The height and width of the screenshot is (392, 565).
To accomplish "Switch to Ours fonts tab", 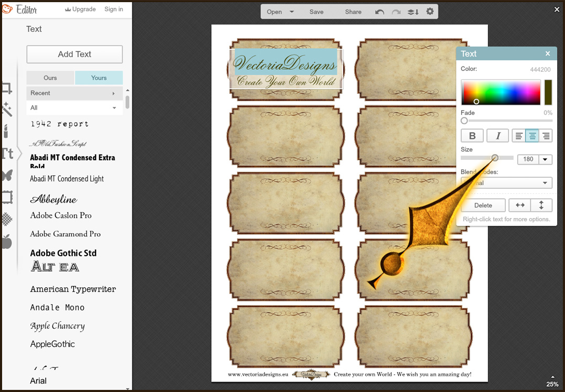I will 50,78.
